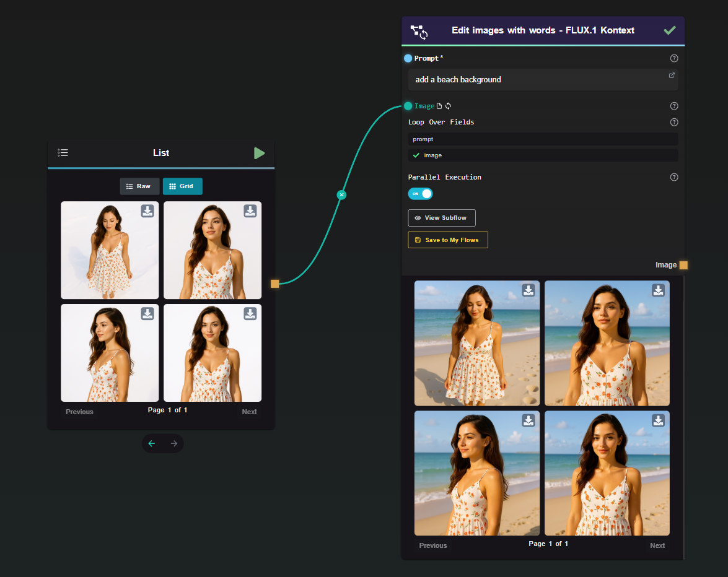Run the List node via its play icon
The height and width of the screenshot is (577, 728).
pyautogui.click(x=259, y=153)
